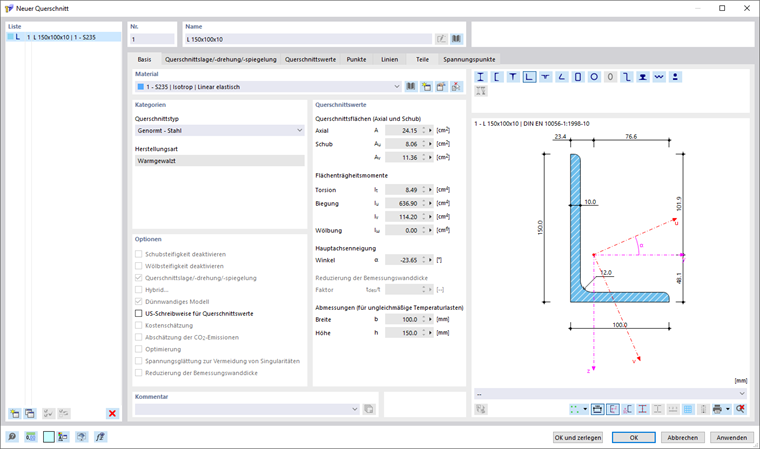Viewport: 760px width, 449px height.
Task: Click the Breite b value field
Action: coord(403,320)
